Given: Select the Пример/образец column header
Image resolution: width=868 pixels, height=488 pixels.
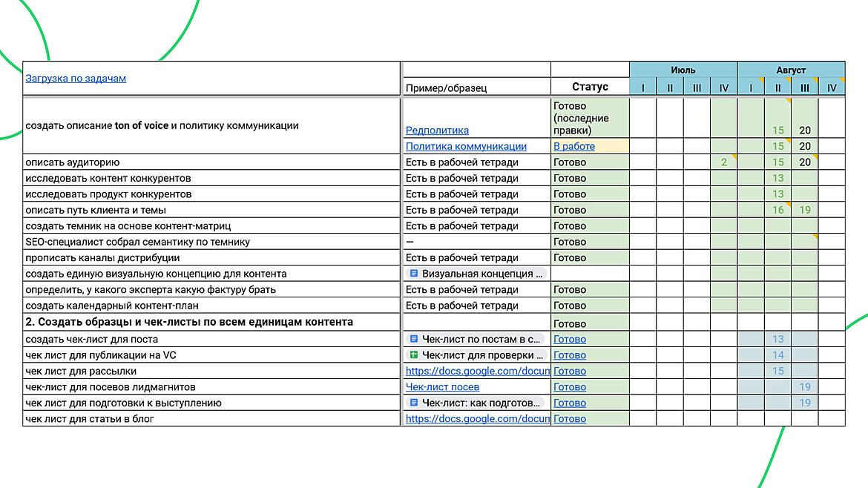Looking at the screenshot, I should 446,88.
